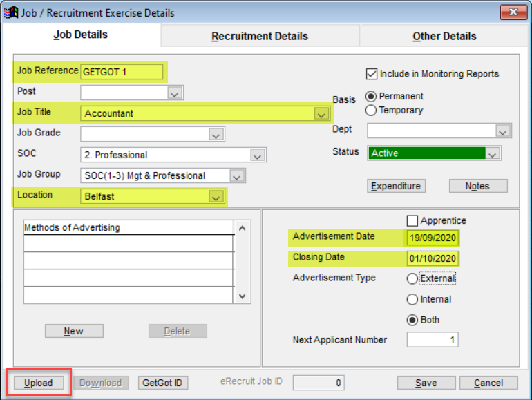
Task: Save the job details
Action: click(x=426, y=383)
